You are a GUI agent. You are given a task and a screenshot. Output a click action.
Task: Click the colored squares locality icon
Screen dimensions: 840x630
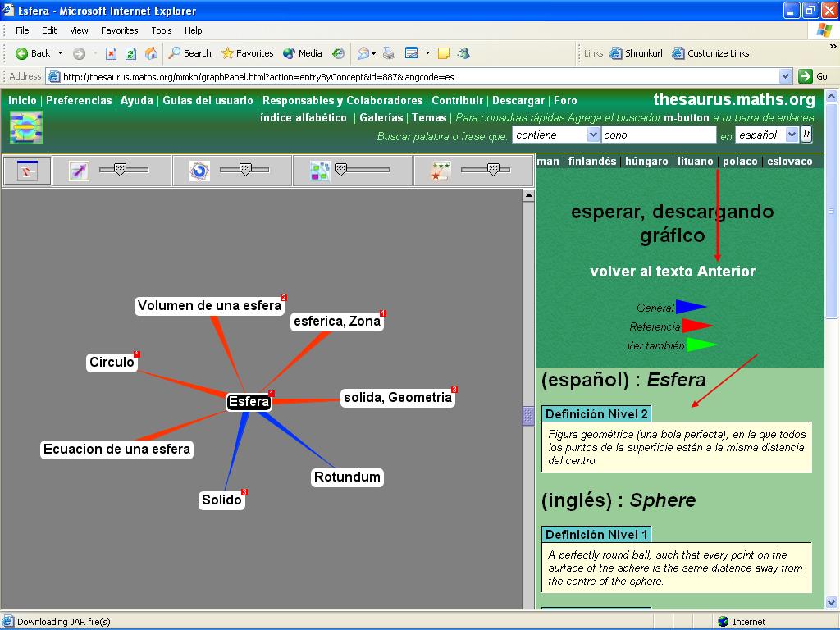tap(320, 171)
